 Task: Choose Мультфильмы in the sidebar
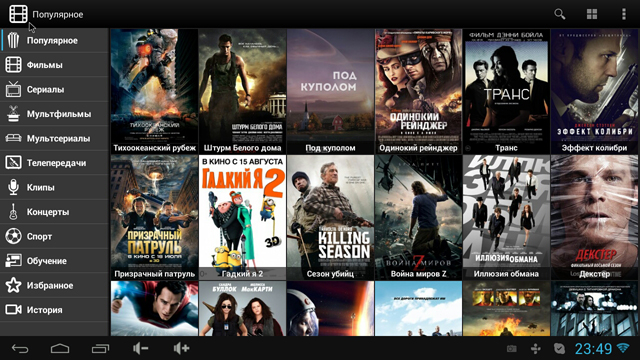54,114
